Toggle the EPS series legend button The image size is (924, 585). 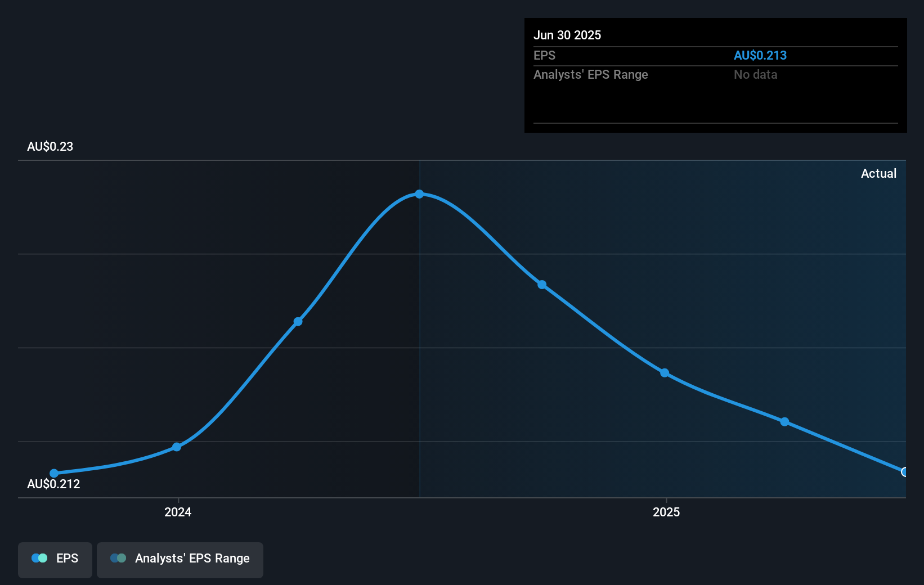(55, 560)
